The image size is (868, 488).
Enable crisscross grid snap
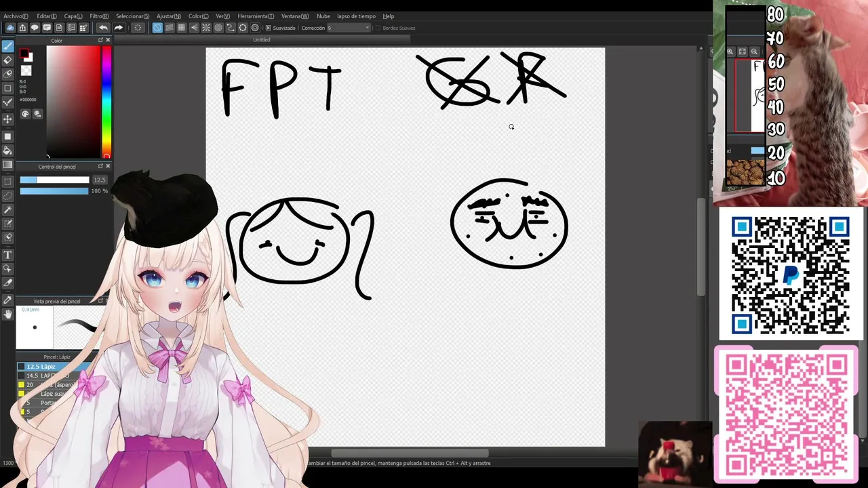tap(182, 28)
